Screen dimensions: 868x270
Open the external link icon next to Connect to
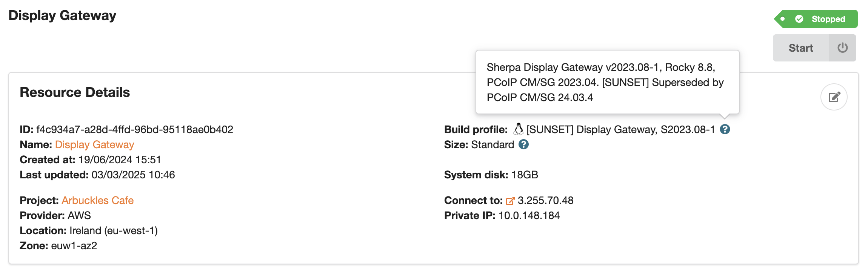point(510,200)
